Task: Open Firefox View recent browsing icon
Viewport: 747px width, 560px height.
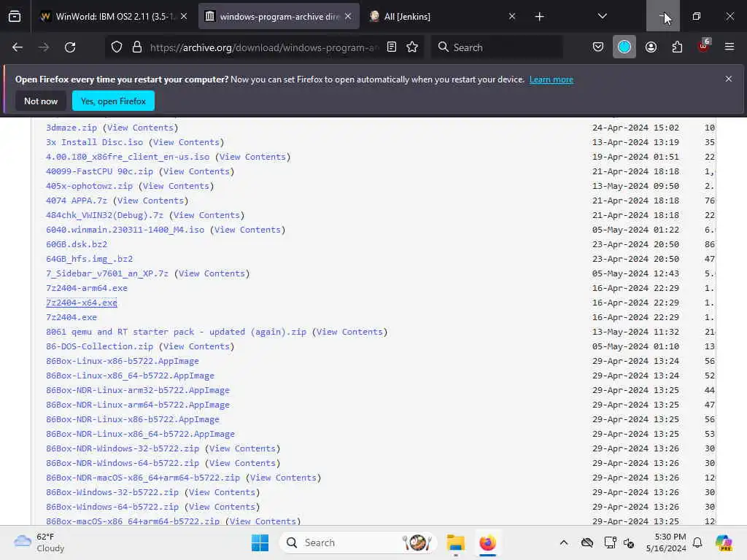Action: point(15,17)
